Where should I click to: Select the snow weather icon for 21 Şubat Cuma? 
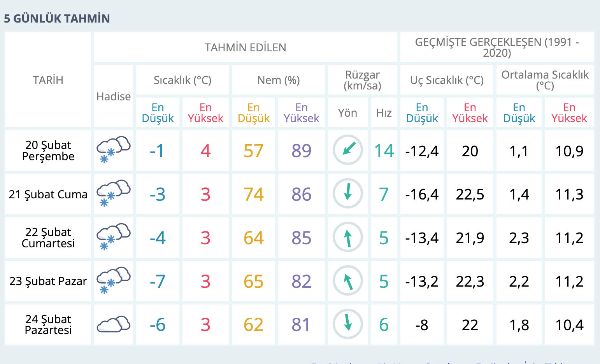(113, 193)
